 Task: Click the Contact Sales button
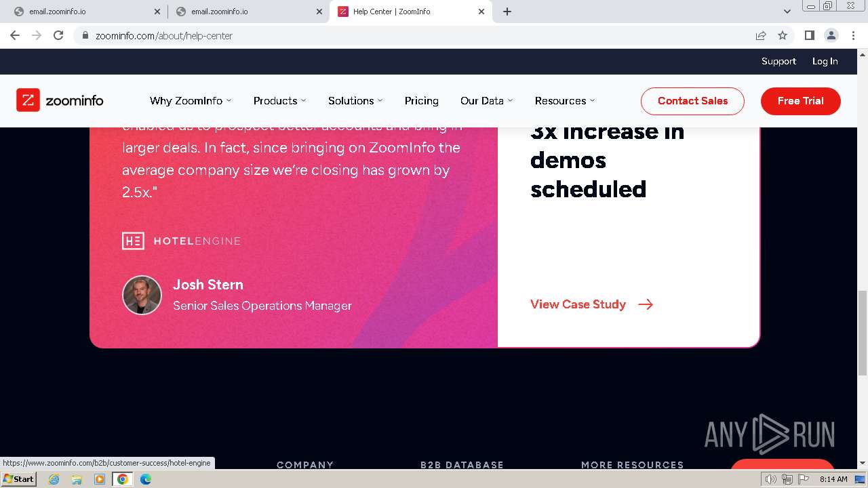coord(692,101)
